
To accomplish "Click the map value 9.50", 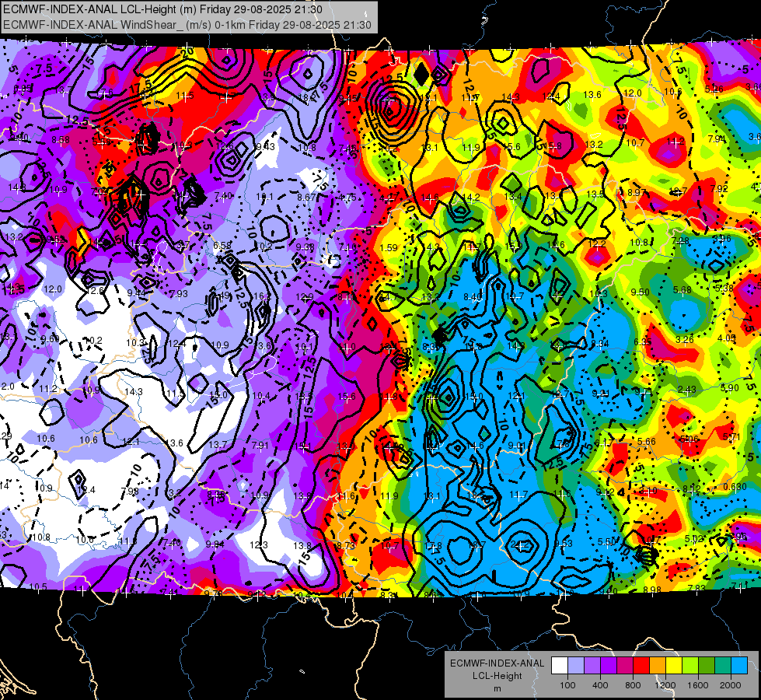I will [641, 292].
